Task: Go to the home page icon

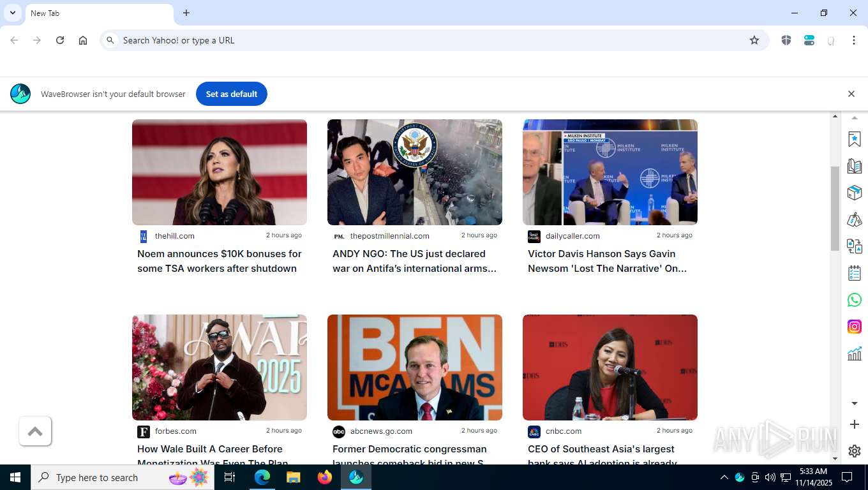Action: [x=83, y=40]
